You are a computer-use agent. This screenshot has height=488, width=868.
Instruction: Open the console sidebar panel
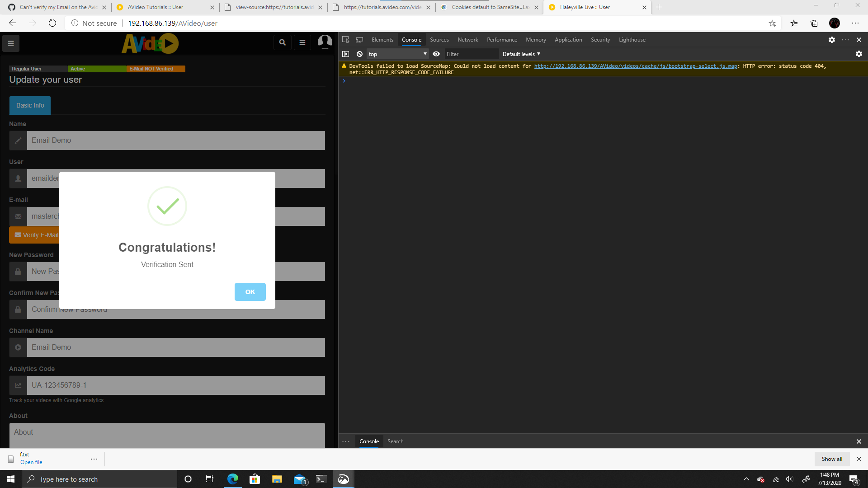(346, 54)
